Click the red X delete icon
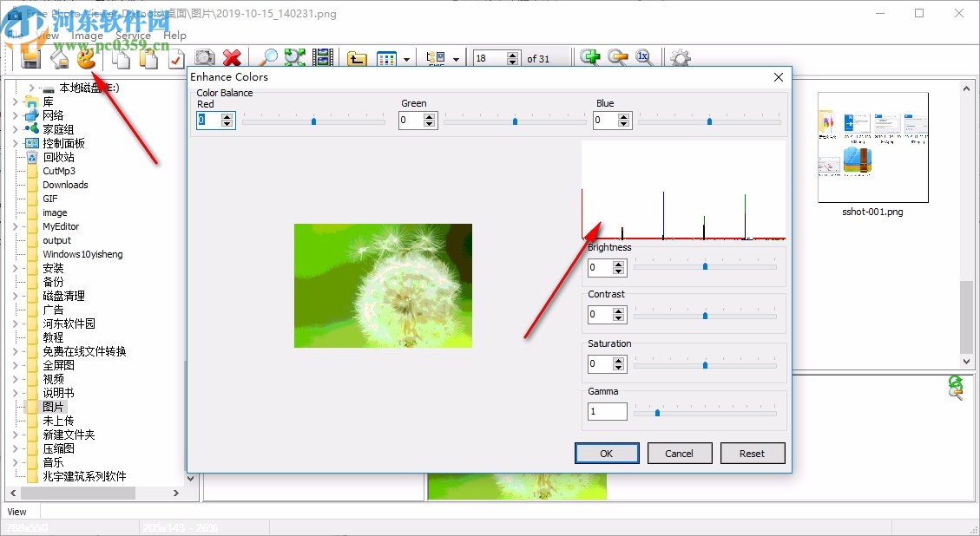 click(x=232, y=58)
